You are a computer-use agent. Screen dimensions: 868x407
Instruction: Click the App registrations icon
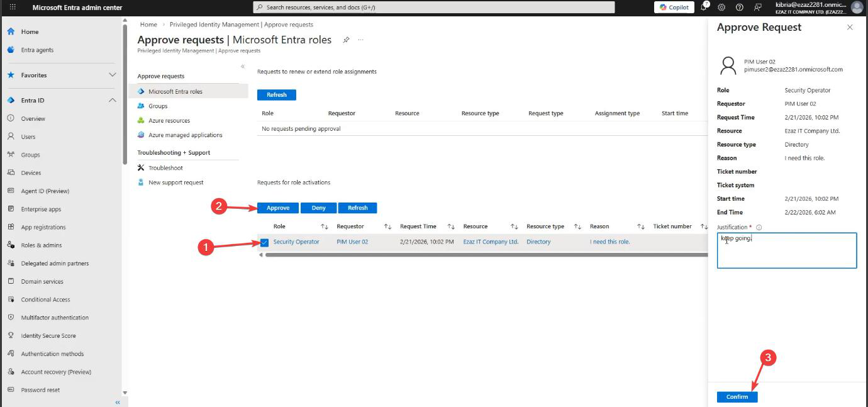(11, 227)
